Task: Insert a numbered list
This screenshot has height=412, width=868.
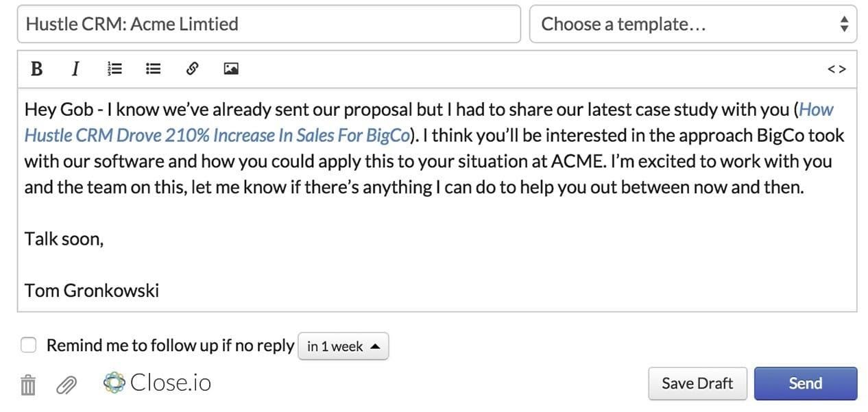Action: pyautogui.click(x=114, y=69)
